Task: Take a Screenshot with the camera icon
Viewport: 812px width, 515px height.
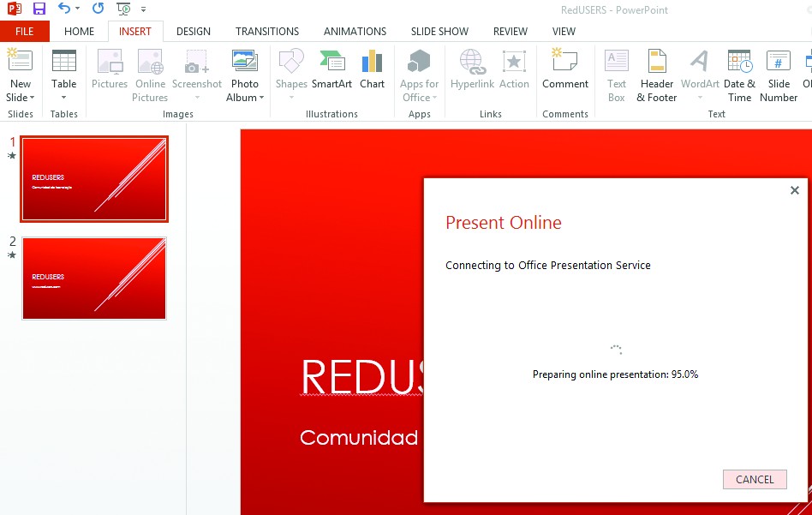Action: point(197,63)
